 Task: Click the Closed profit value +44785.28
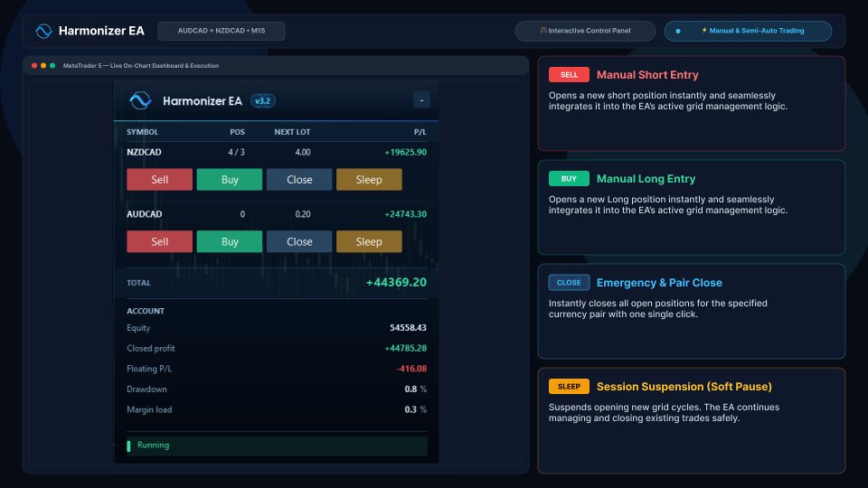405,348
